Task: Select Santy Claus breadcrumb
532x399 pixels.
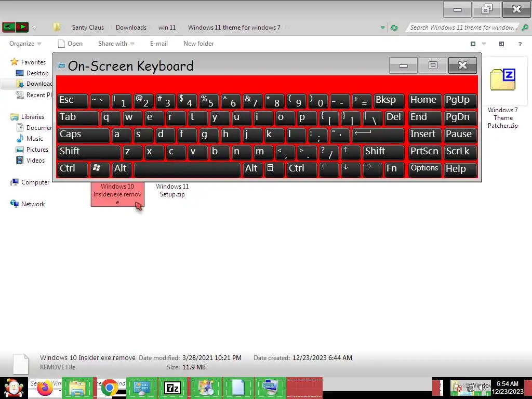Action: 88,28
